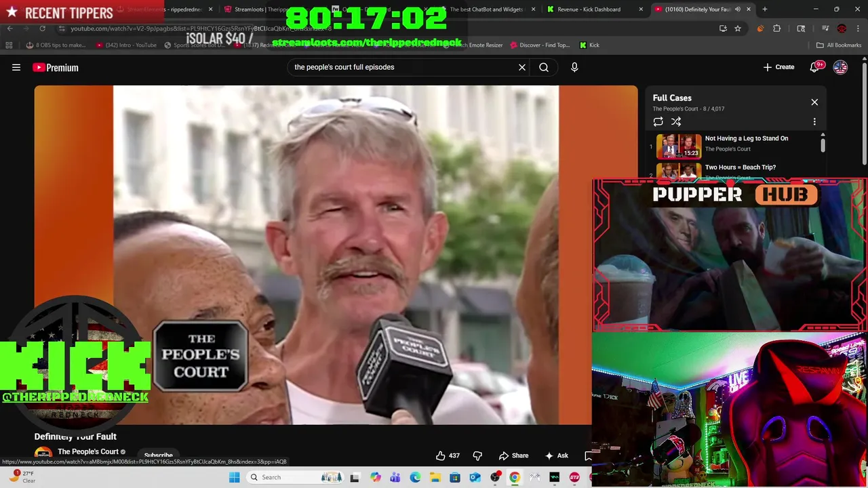This screenshot has height=488, width=868.
Task: Open Discover - Find Top bookmark
Action: 540,45
